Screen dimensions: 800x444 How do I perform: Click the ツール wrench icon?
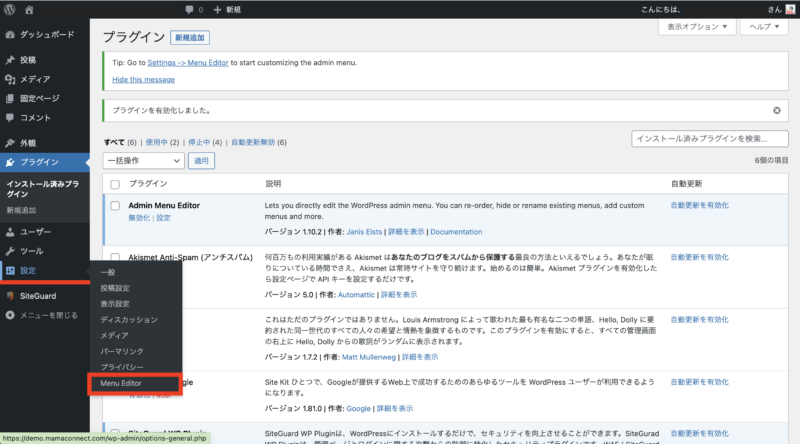[x=10, y=251]
